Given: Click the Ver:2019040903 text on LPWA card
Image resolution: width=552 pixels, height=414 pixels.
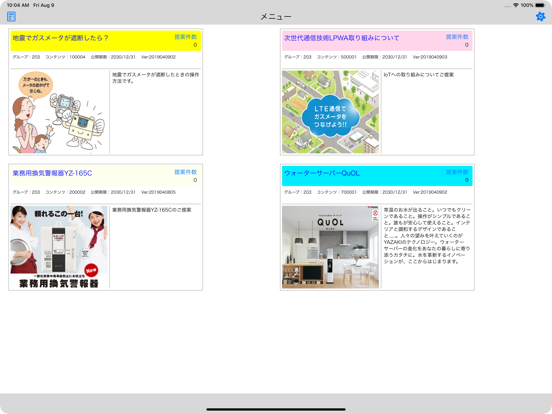Looking at the screenshot, I should [x=430, y=57].
